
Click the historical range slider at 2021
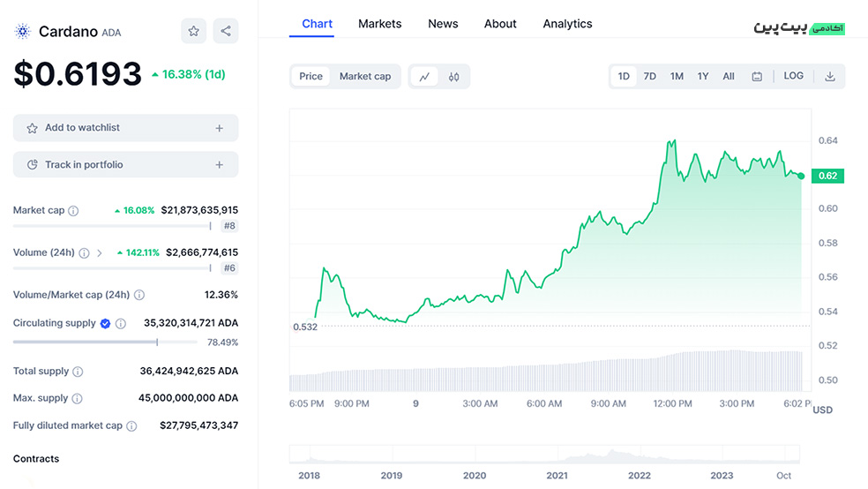(557, 456)
